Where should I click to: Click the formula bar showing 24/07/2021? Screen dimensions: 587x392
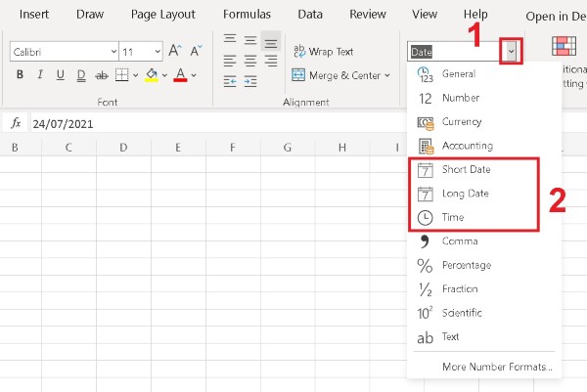196,124
